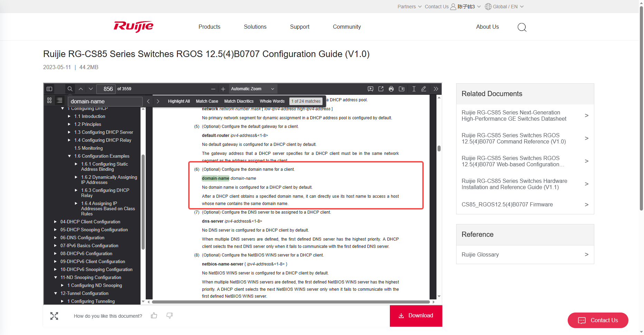Click the PDF vertical scrollbar thumb
Screen dimensions: 644x335
[439, 148]
